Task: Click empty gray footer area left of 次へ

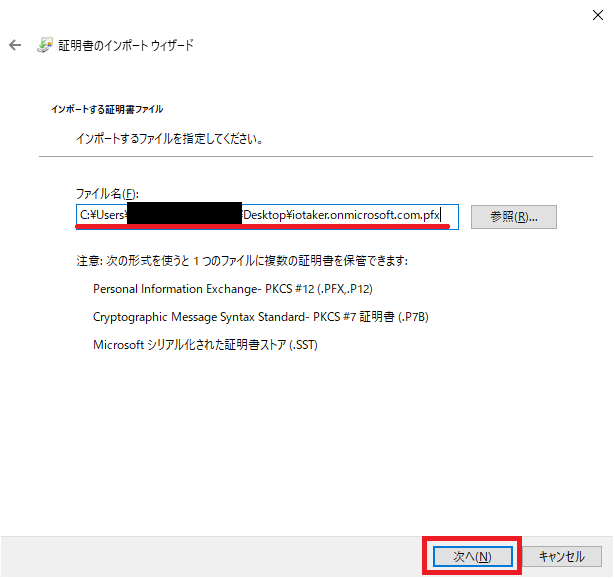Action: pyautogui.click(x=200, y=556)
